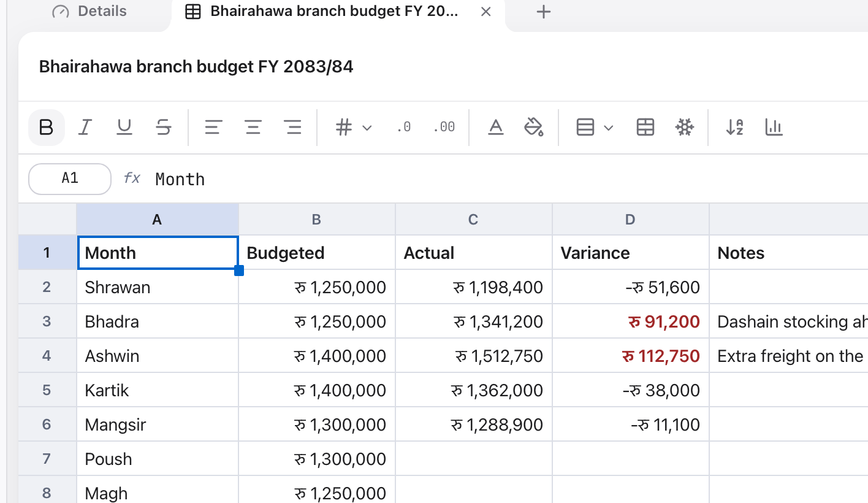Add a new tab with plus button
Viewport: 868px width, 503px height.
click(x=544, y=12)
